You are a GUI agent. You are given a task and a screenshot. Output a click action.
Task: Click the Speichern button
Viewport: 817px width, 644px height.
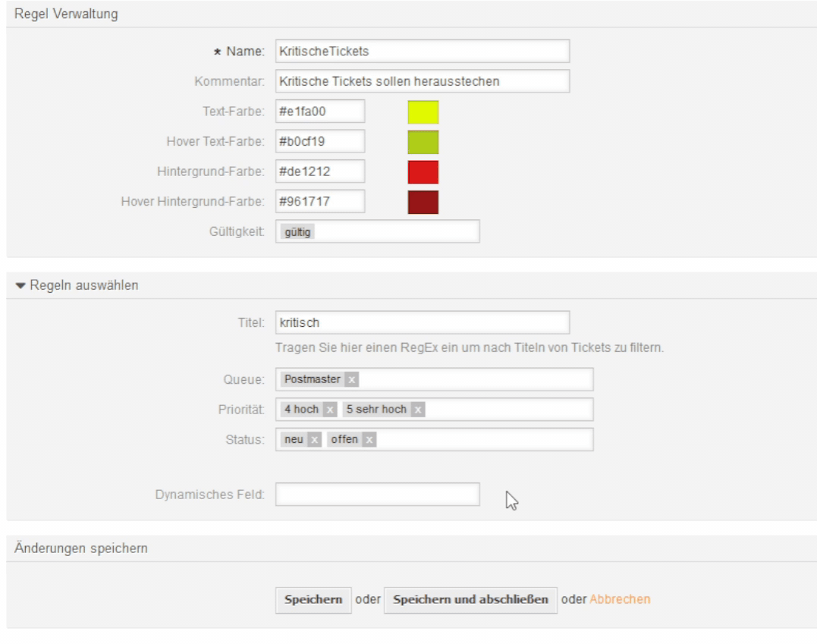[x=313, y=599]
